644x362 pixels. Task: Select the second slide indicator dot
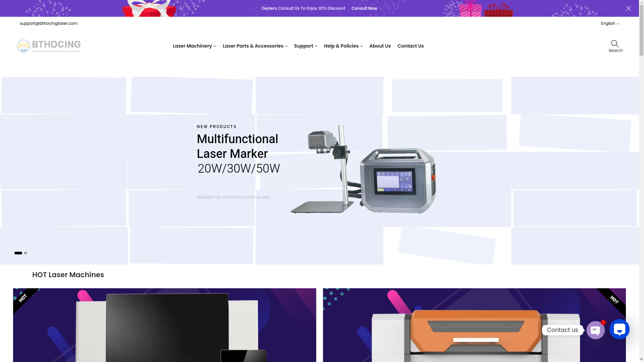pos(25,253)
